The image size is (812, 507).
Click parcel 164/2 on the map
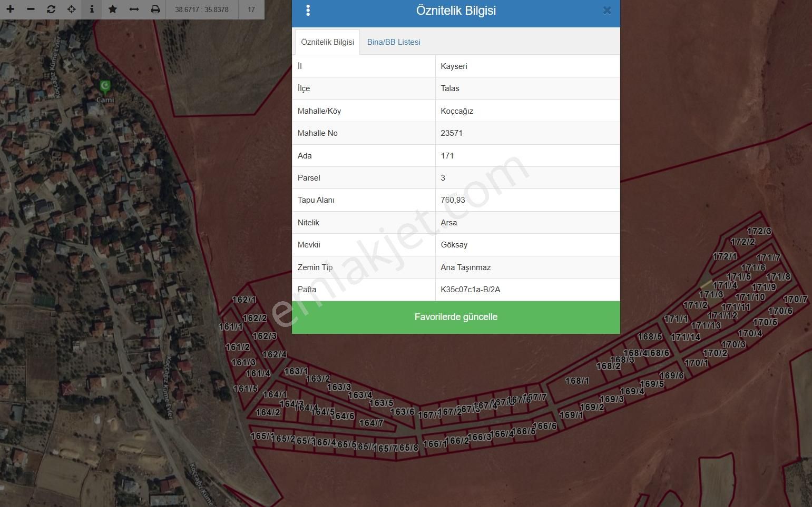click(268, 412)
